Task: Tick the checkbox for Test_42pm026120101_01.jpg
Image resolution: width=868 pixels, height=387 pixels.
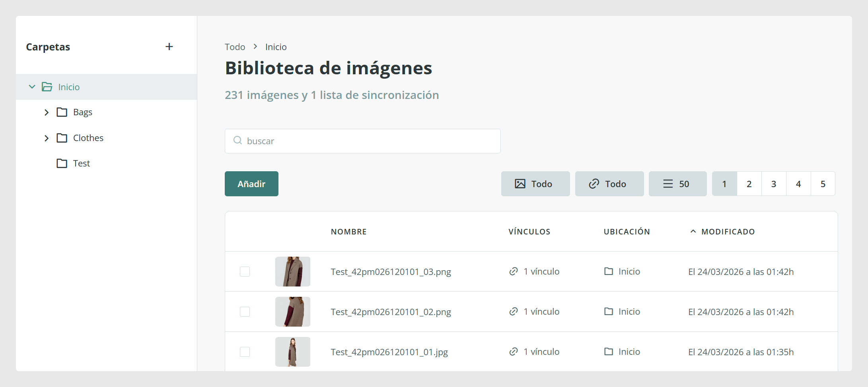Action: (245, 352)
